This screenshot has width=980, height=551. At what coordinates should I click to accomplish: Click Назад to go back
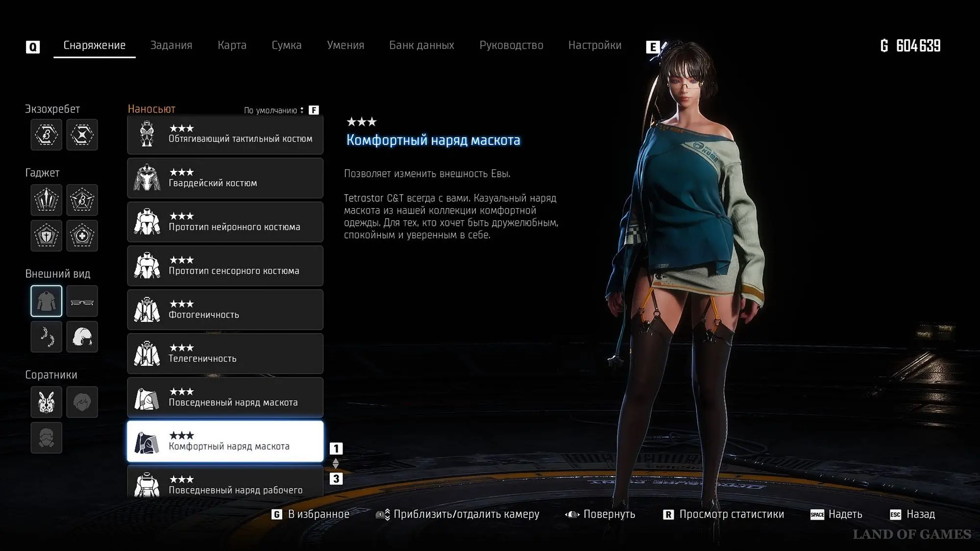click(912, 514)
